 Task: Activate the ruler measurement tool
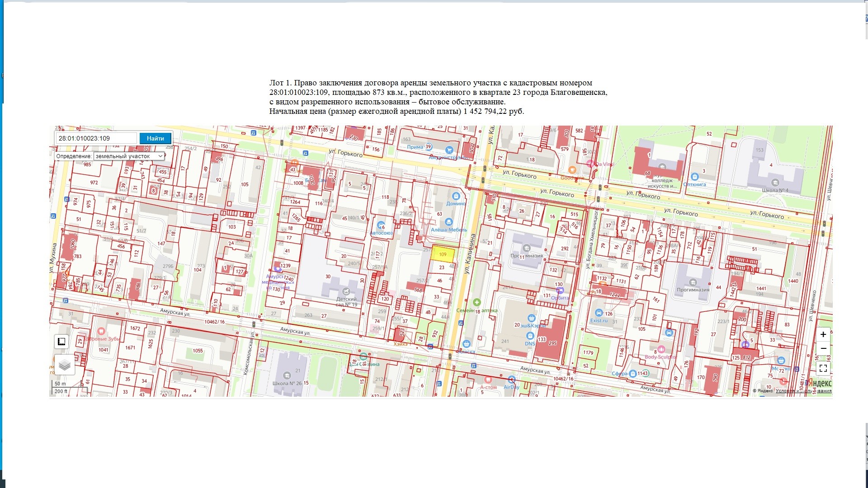(x=61, y=342)
